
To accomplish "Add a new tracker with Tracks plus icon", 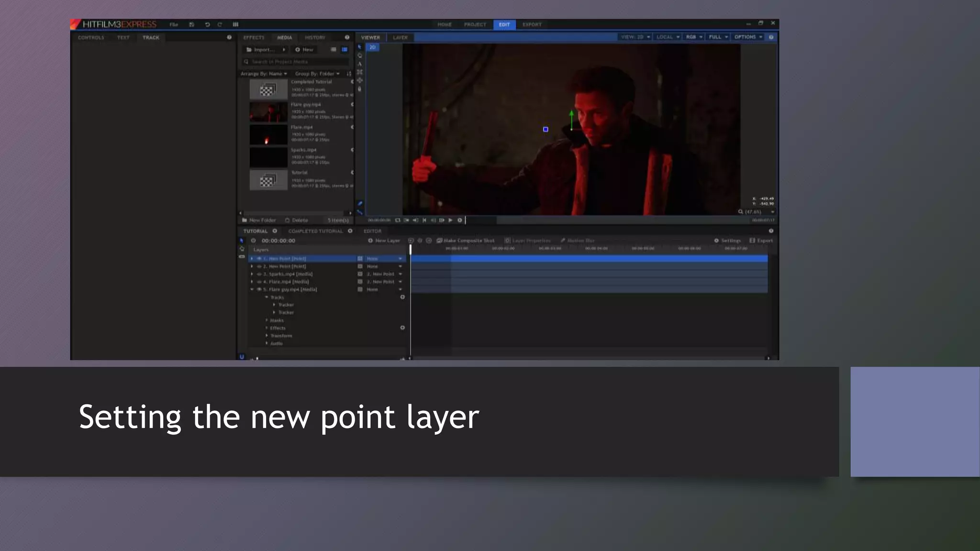I will [402, 297].
